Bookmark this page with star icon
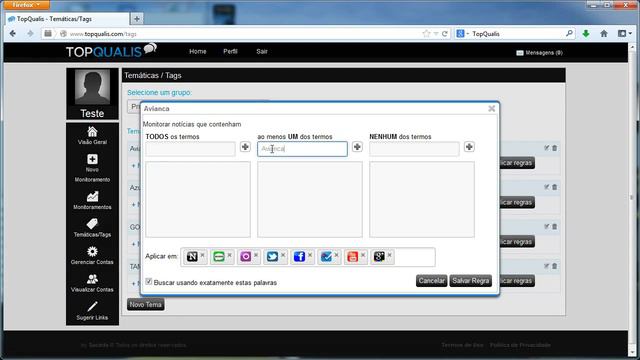Screen dimensions: 640x360 [427, 33]
